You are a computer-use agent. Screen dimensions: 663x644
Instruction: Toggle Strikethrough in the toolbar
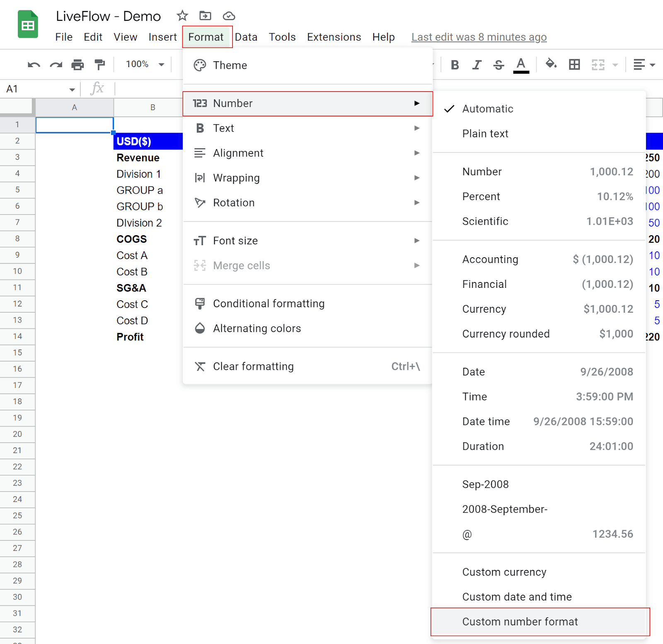[498, 65]
